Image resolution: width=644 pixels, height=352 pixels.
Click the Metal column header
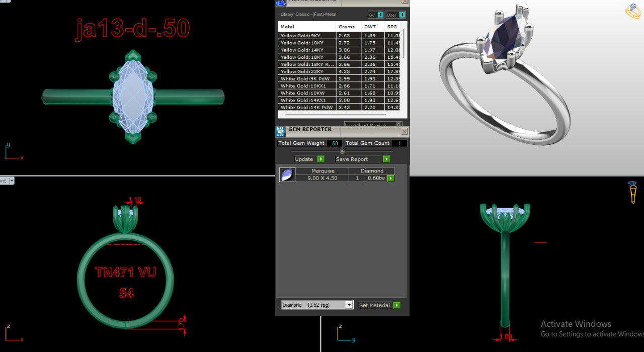point(307,27)
